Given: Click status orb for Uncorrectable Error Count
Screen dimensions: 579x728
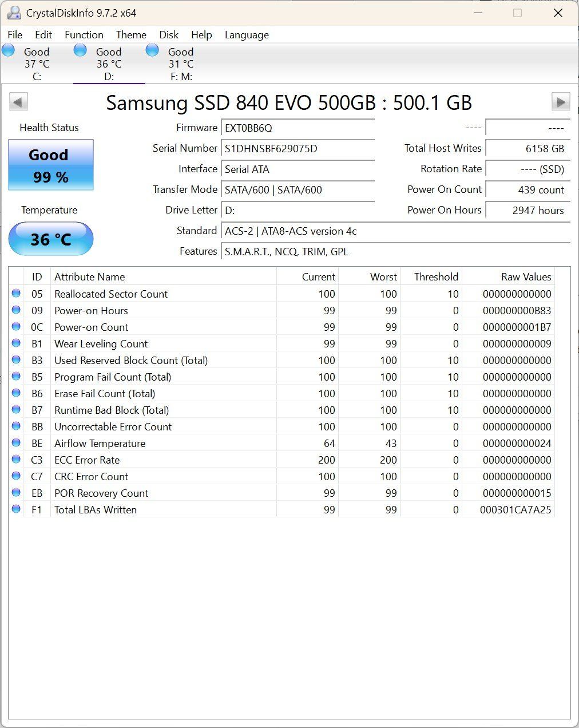Looking at the screenshot, I should (16, 426).
